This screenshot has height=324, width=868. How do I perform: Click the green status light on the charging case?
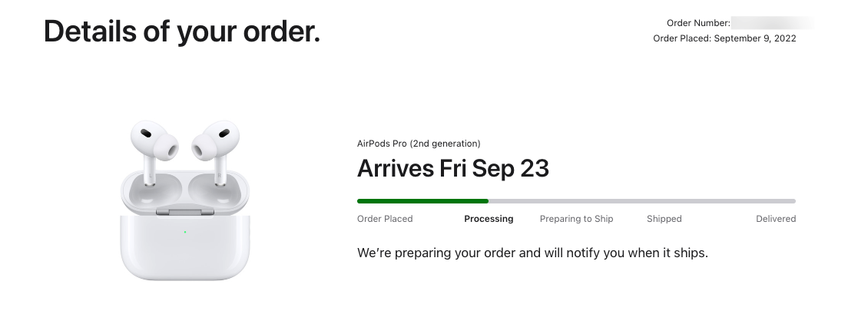coord(185,231)
